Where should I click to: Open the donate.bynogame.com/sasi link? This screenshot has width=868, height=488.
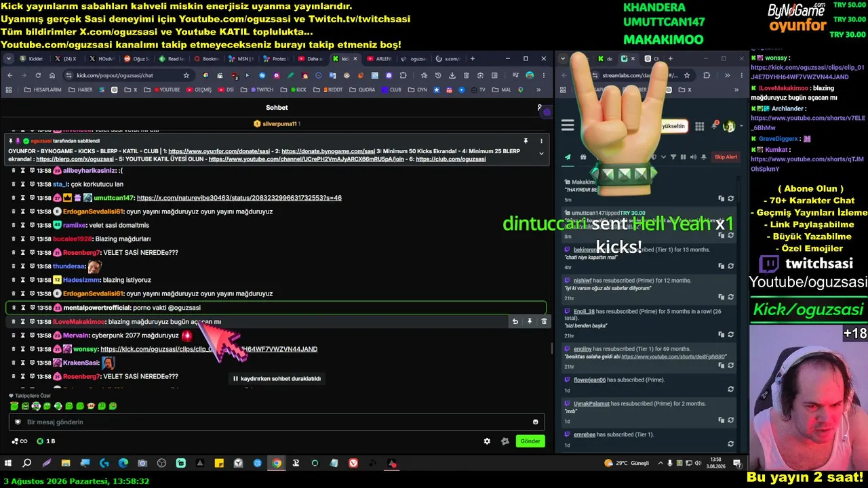[328, 151]
